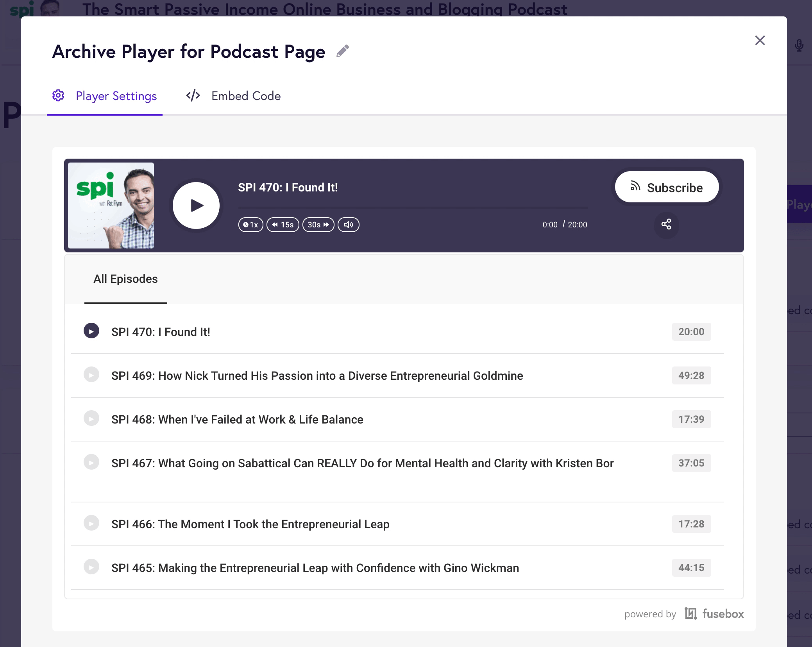Skip forward 30 seconds
This screenshot has height=647, width=812.
click(318, 225)
